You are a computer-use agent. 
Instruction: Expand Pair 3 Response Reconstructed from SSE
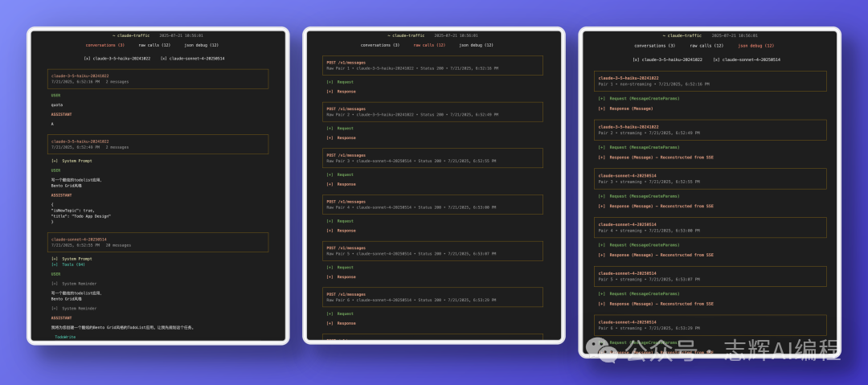pyautogui.click(x=656, y=206)
